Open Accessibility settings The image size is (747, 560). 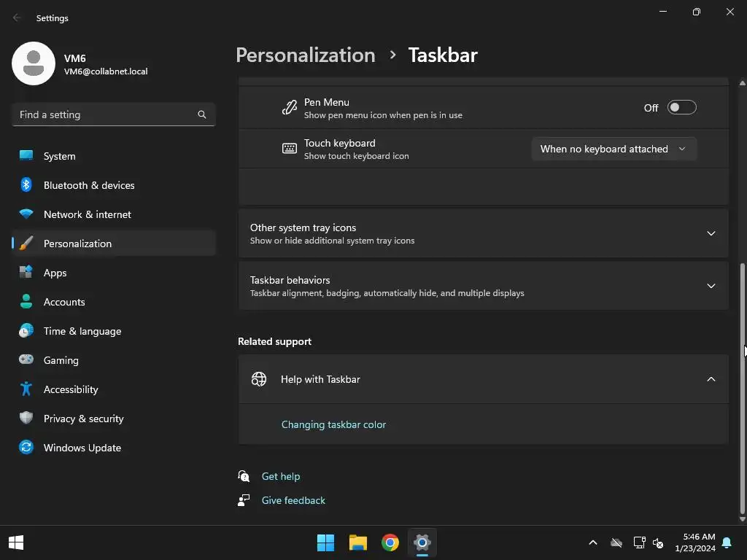pos(113,389)
